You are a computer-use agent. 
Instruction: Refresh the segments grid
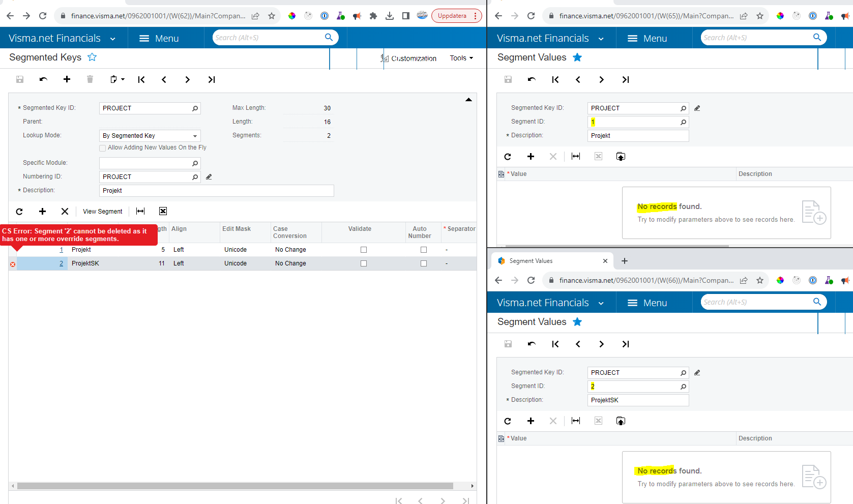pos(19,211)
